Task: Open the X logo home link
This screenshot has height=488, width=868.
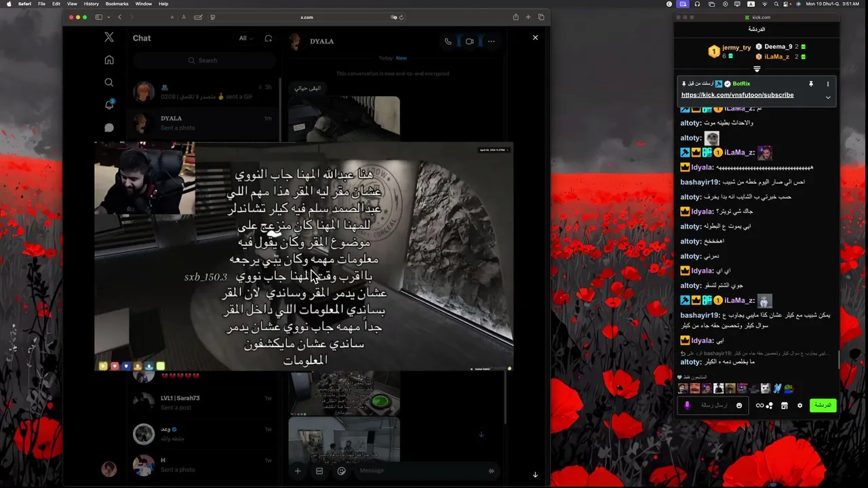Action: [109, 38]
